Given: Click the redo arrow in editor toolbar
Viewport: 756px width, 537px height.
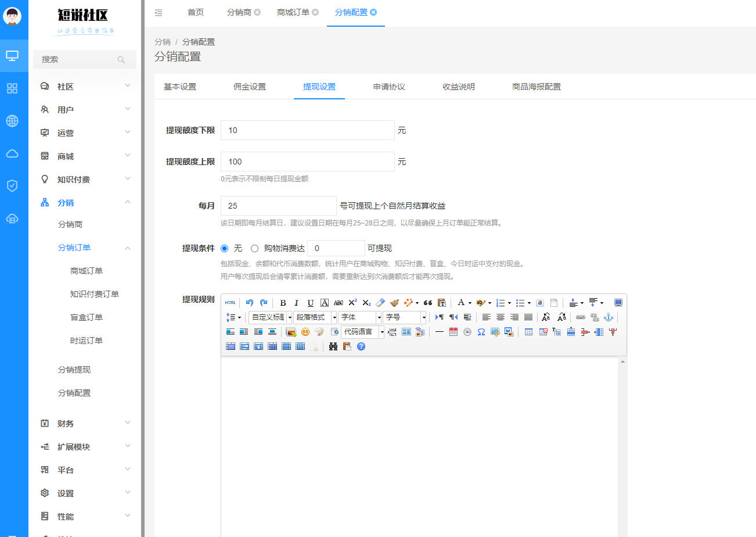Looking at the screenshot, I should click(264, 303).
